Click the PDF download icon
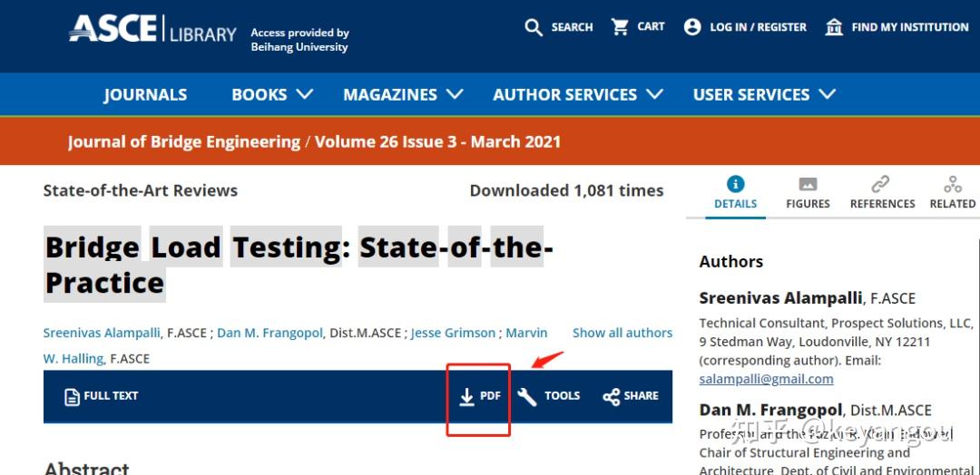This screenshot has width=980, height=475. tap(467, 396)
